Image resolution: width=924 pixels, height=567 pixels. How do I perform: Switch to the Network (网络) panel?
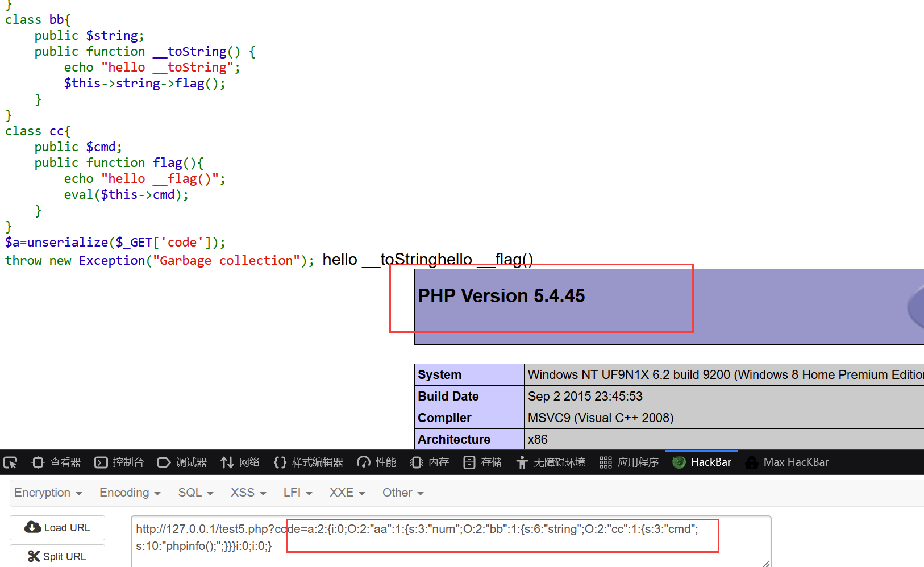coord(240,462)
